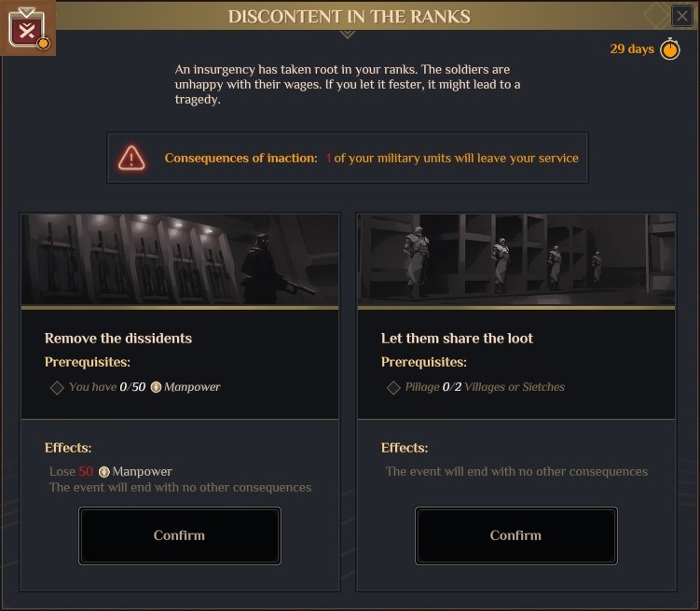Image resolution: width=700 pixels, height=611 pixels.
Task: Click the Lose 50 Manpower effect text
Action: tap(111, 472)
